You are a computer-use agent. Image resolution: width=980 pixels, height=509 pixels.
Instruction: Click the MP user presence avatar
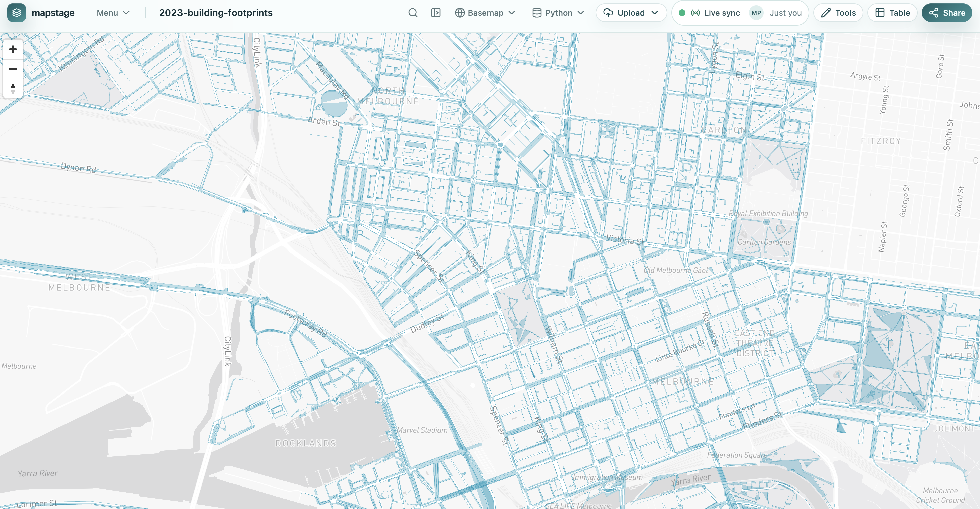tap(756, 12)
